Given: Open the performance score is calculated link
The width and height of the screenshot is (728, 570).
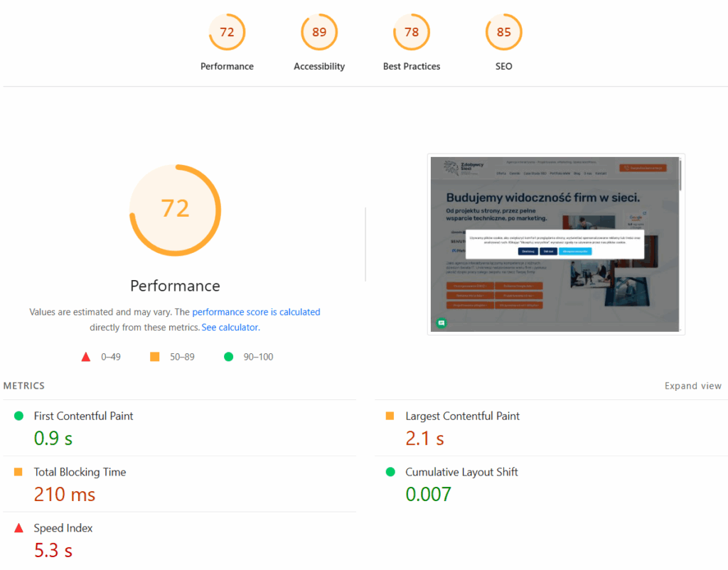Looking at the screenshot, I should [x=256, y=311].
